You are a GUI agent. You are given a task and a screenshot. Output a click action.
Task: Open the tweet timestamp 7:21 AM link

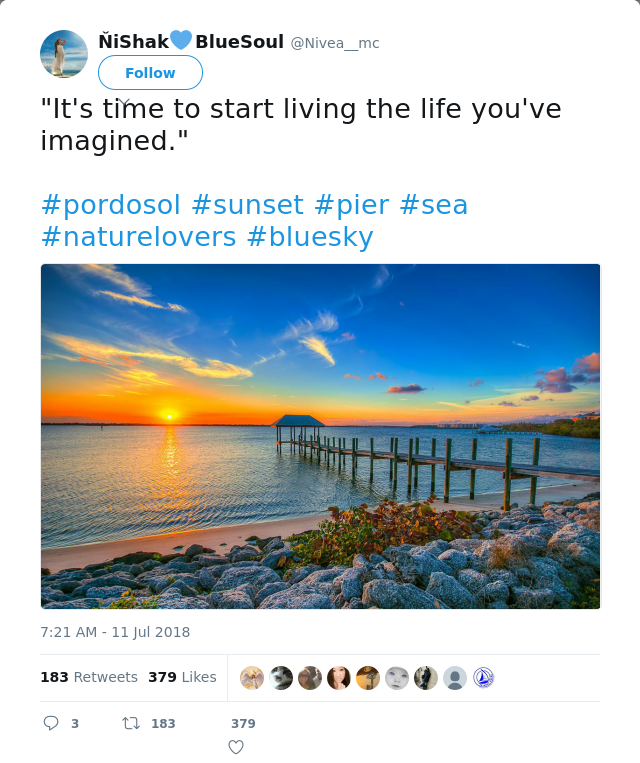(115, 632)
